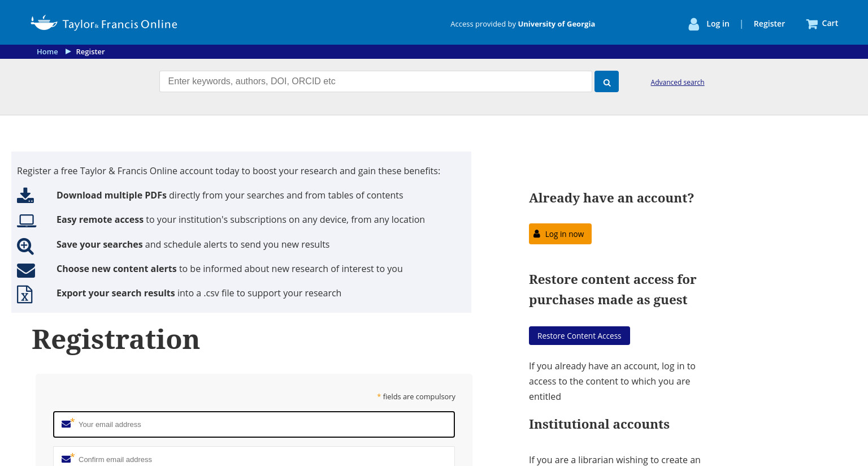Open the shopping cart icon

812,24
